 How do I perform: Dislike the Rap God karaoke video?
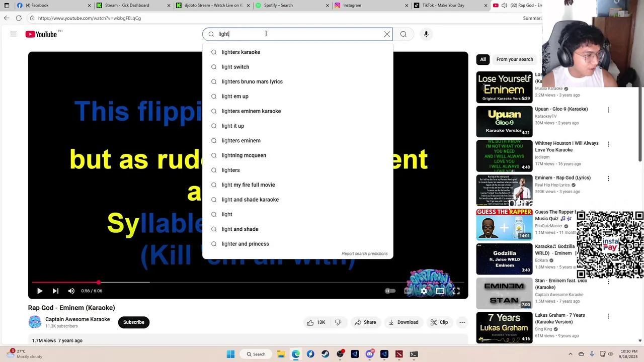[x=338, y=322]
